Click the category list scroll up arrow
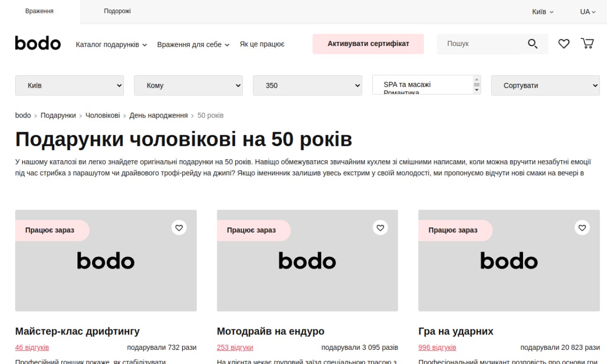 pyautogui.click(x=477, y=79)
